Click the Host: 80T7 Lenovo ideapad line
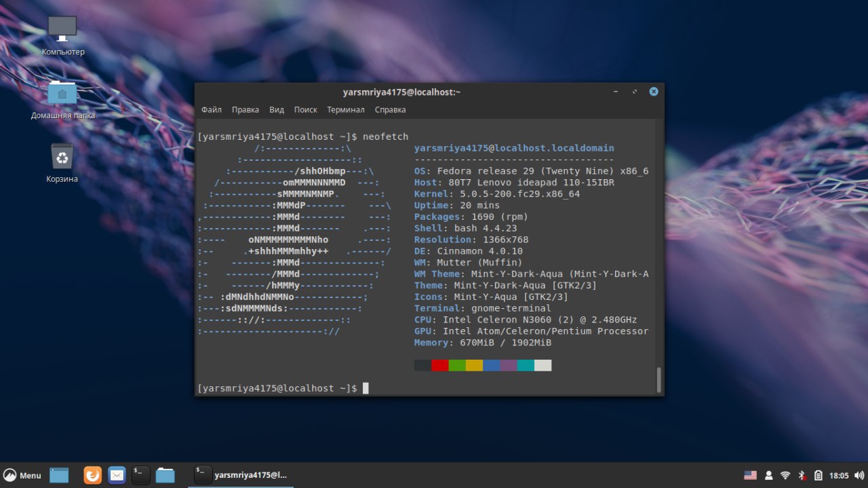 515,183
